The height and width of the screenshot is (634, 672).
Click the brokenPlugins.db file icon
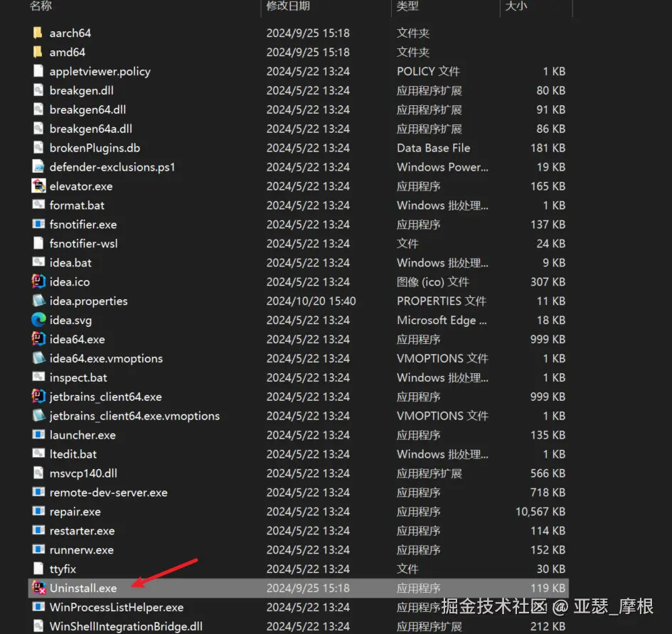[x=38, y=147]
